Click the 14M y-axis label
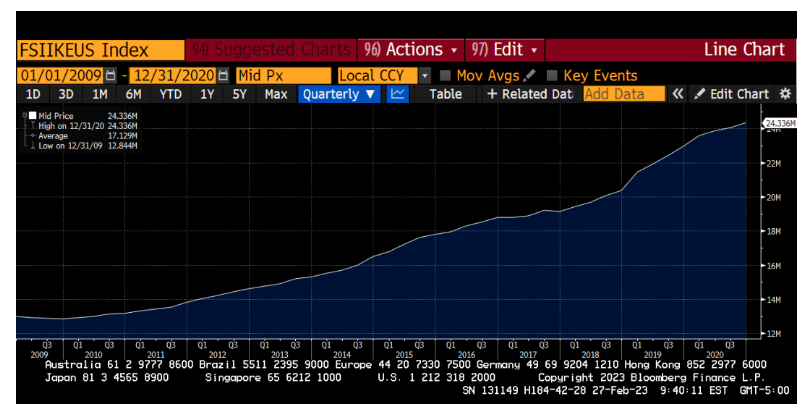807x410 pixels. (774, 300)
